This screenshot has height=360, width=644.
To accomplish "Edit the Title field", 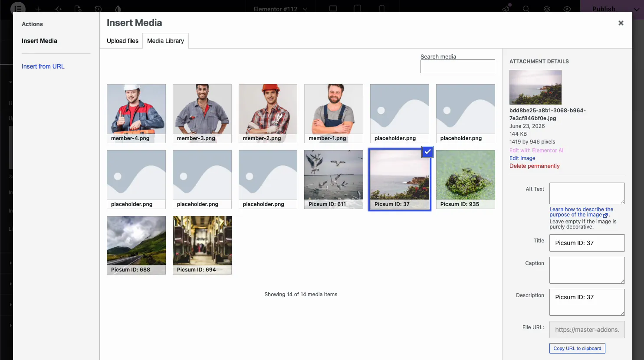I will coord(587,243).
